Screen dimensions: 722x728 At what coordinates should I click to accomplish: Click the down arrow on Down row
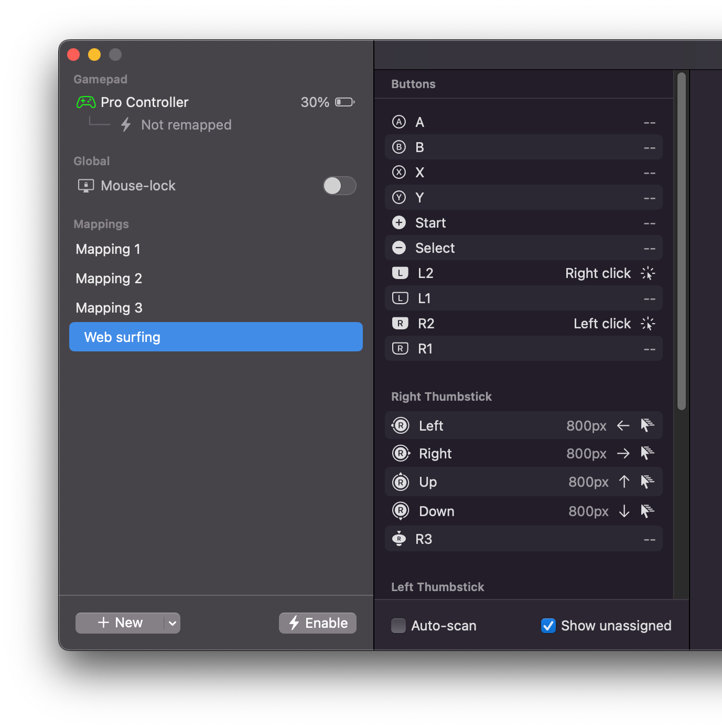624,511
